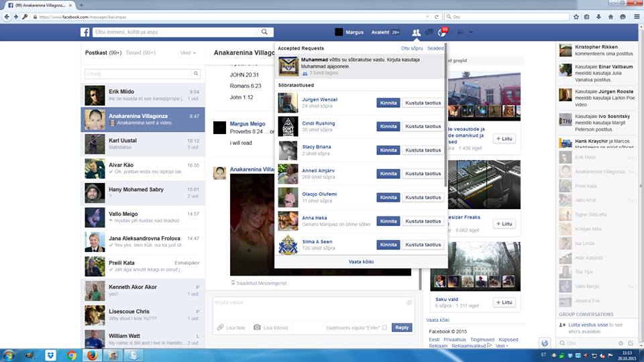Click the Firefox forward arrow
Screen dimensions: 644x362
pos(16,17)
